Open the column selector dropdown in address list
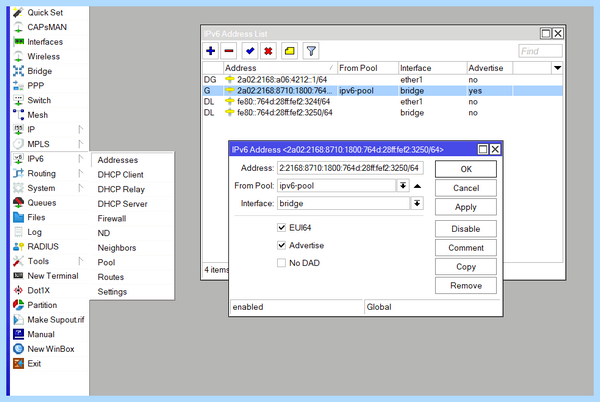 coord(558,68)
